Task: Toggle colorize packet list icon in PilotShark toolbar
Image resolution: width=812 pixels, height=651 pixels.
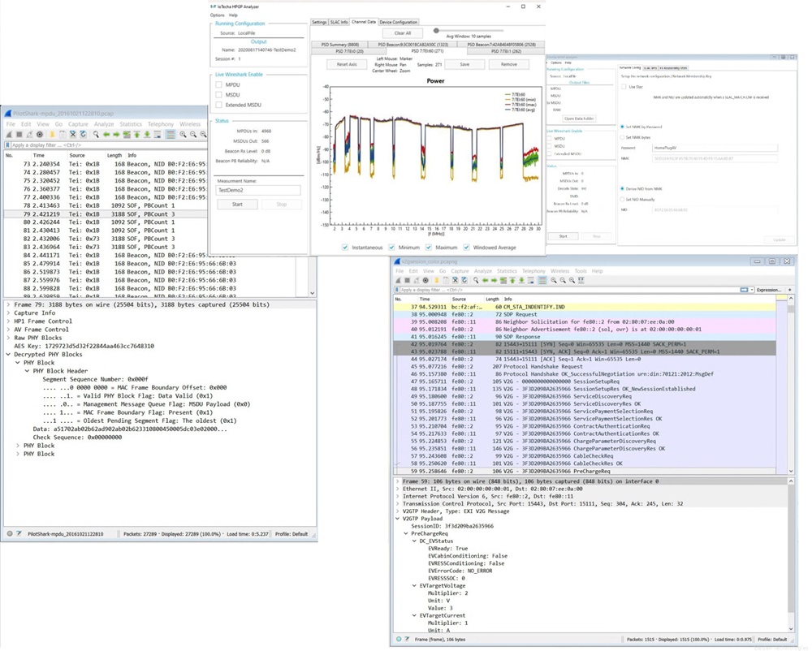Action: [170, 135]
